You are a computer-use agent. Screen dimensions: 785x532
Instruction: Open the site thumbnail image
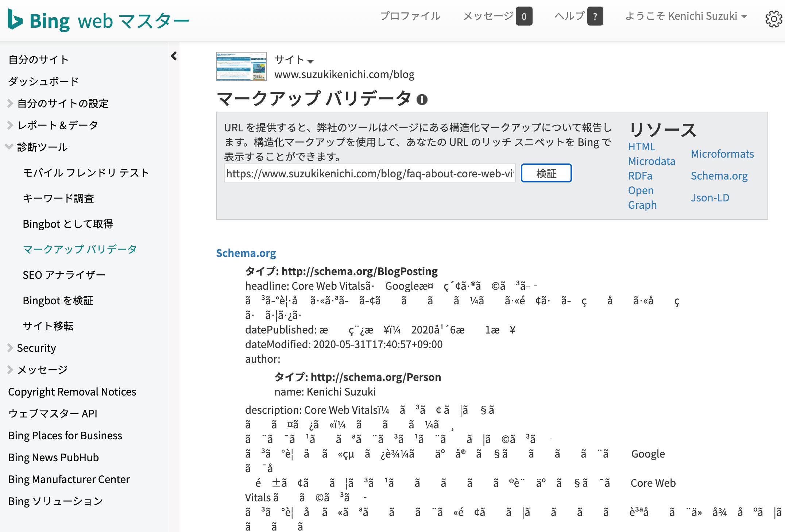click(241, 66)
